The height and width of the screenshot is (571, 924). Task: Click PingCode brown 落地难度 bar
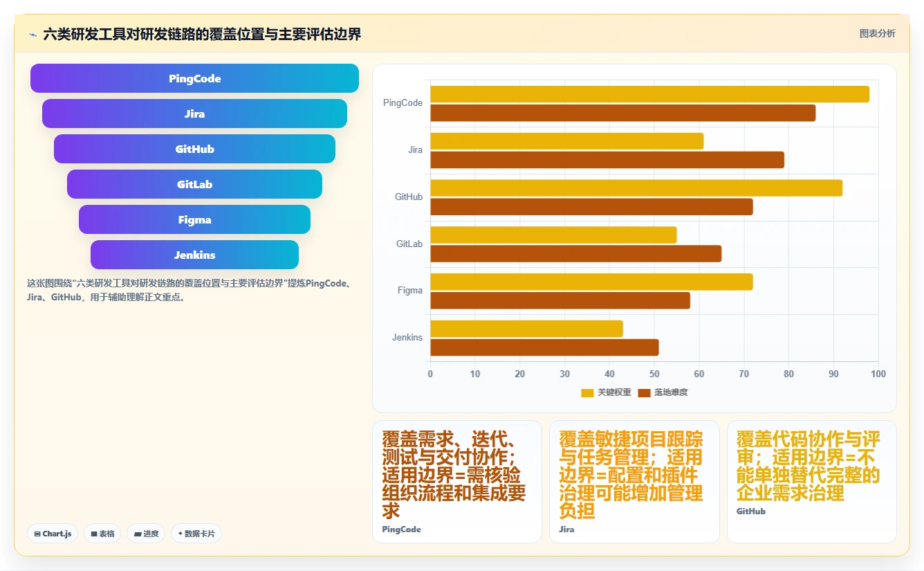tap(623, 113)
